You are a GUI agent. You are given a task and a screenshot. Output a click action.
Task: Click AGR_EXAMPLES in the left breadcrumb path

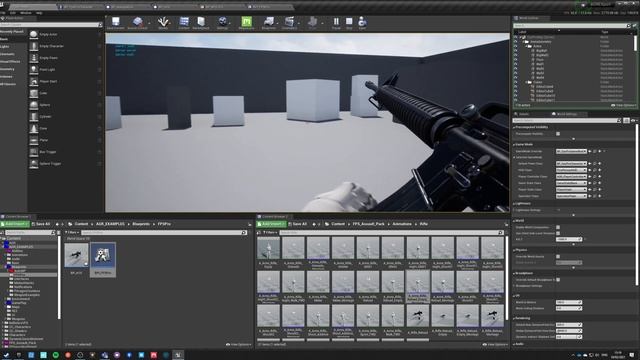pos(110,224)
